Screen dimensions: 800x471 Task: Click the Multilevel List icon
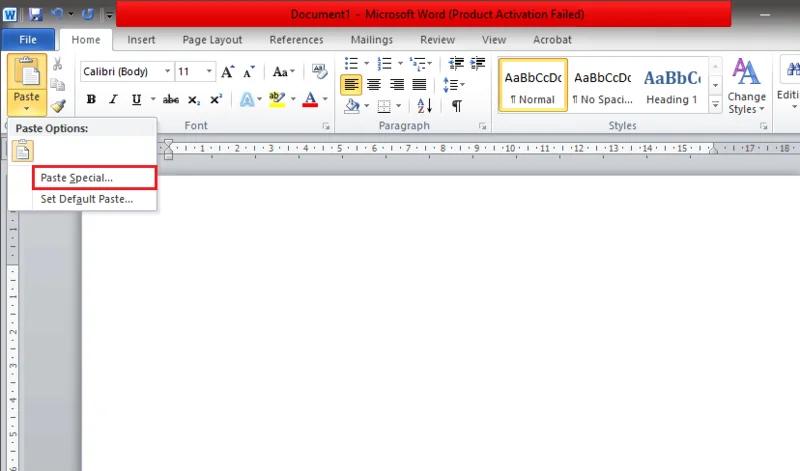(417, 64)
